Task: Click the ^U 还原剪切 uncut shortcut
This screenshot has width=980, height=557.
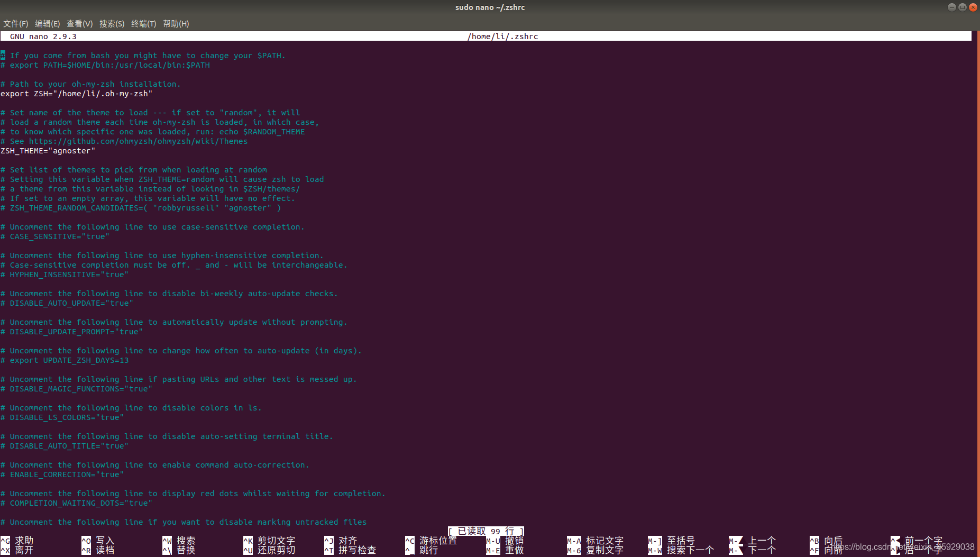Action: (269, 550)
